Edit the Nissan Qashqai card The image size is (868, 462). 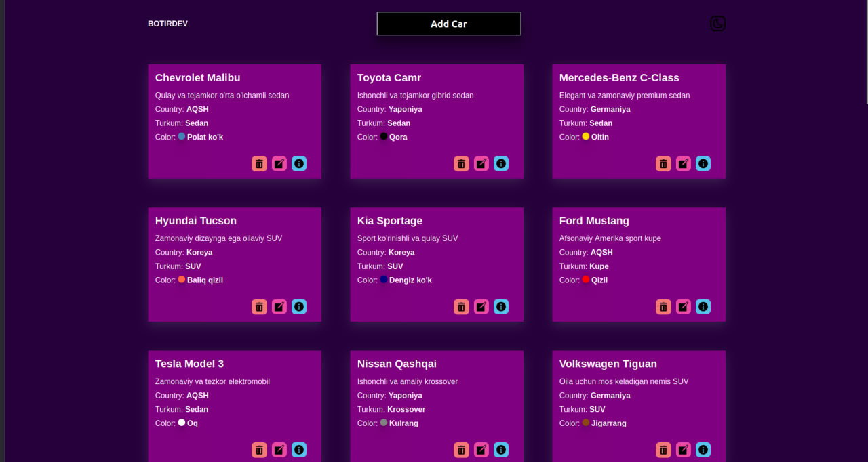(481, 450)
